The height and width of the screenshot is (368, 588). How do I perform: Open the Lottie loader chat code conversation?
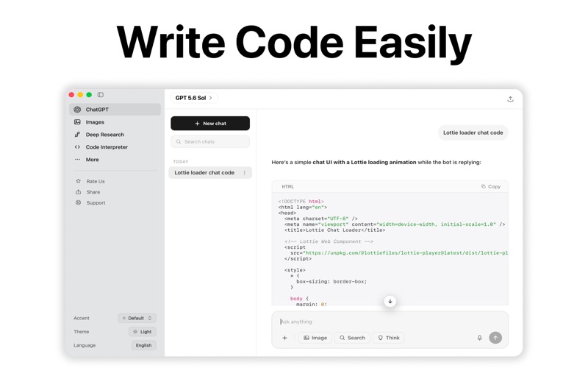(210, 173)
